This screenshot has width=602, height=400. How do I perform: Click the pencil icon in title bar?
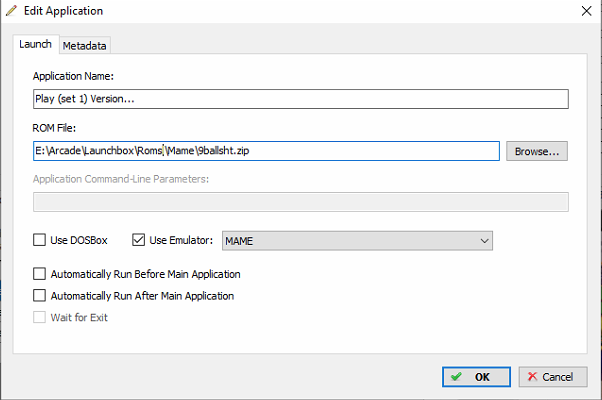point(12,11)
